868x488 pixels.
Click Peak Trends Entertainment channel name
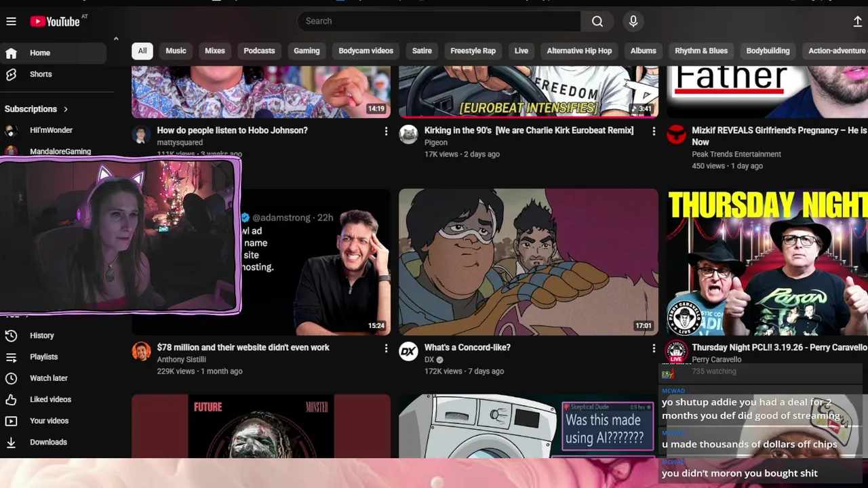pos(736,155)
